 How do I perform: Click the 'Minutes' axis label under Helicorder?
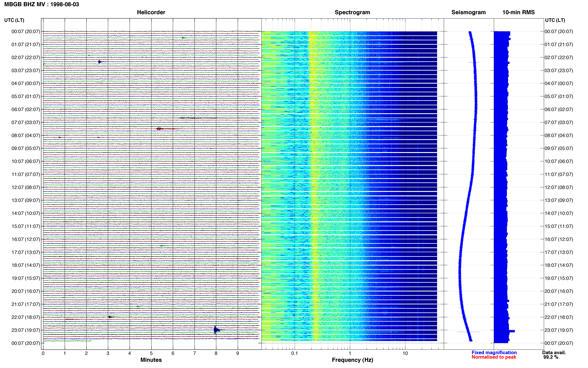[151, 360]
